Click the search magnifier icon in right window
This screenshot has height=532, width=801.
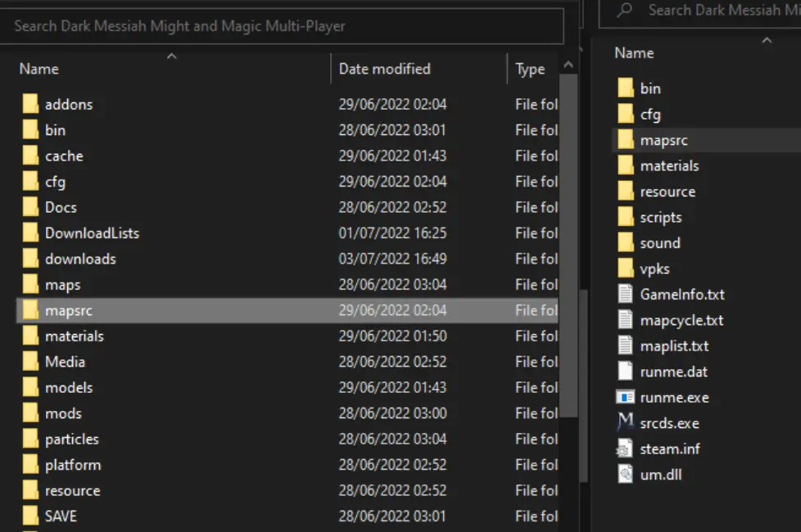pyautogui.click(x=625, y=11)
